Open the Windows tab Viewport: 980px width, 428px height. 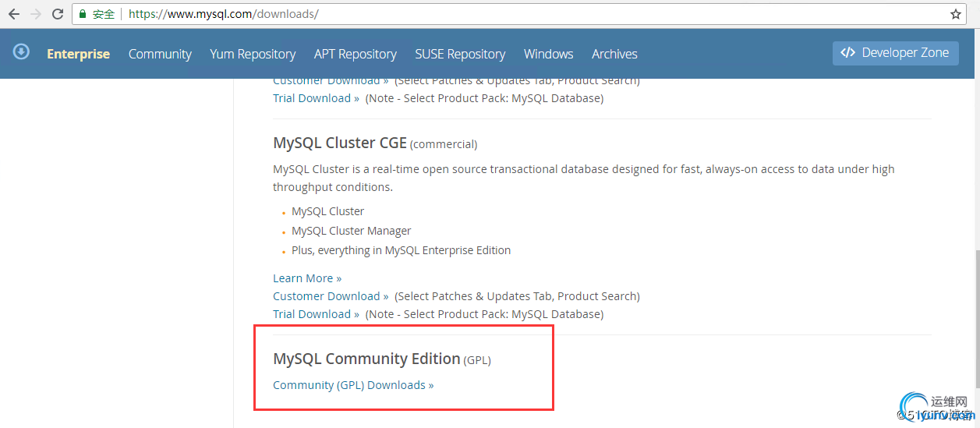[x=549, y=54]
